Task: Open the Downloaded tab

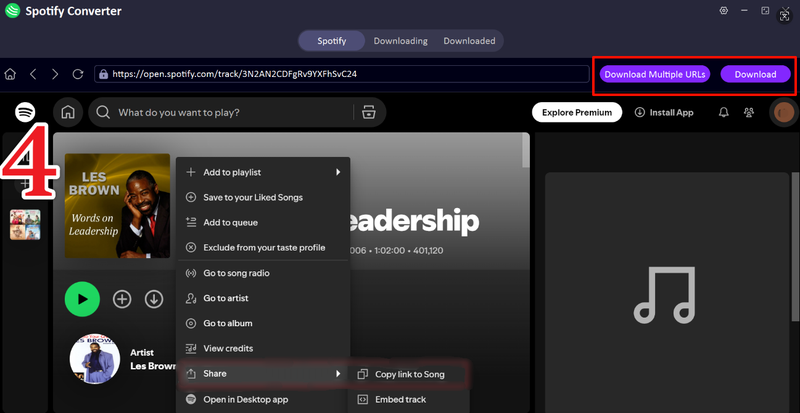Action: point(469,41)
